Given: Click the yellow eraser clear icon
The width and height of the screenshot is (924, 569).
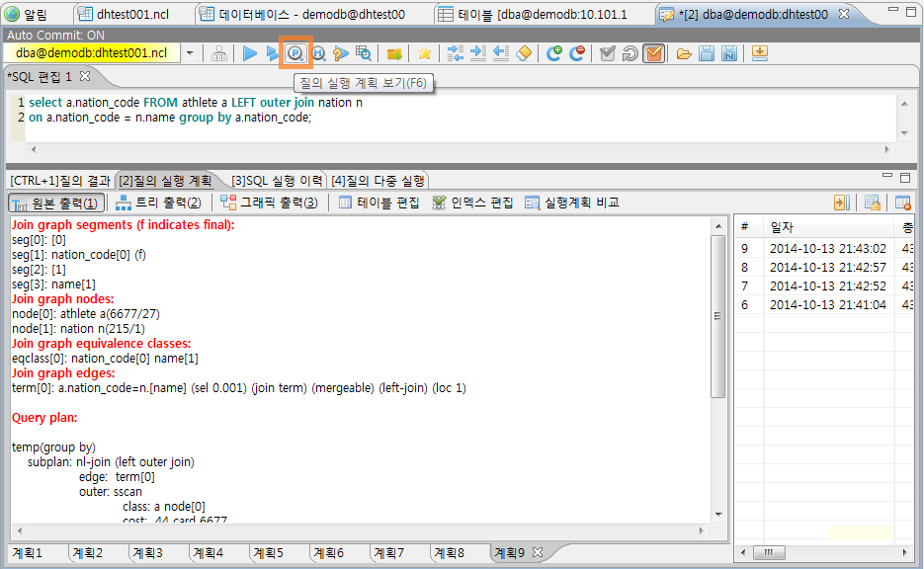Looking at the screenshot, I should (x=524, y=54).
